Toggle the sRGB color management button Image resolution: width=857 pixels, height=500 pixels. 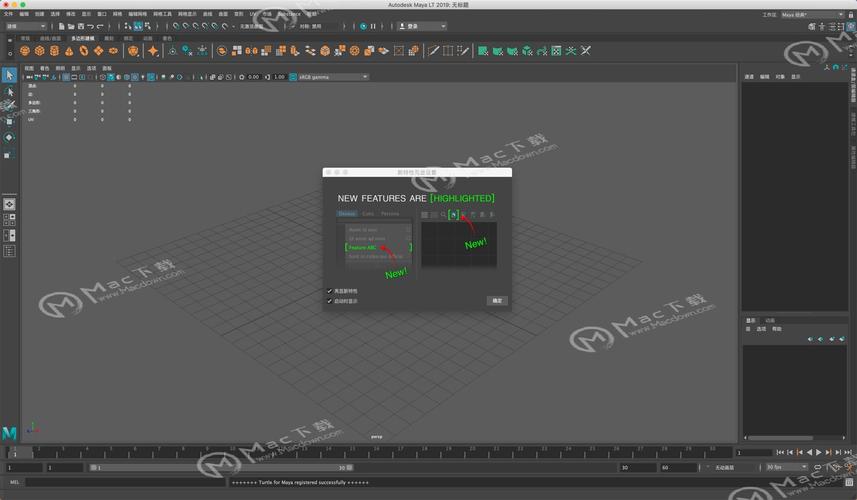(293, 77)
